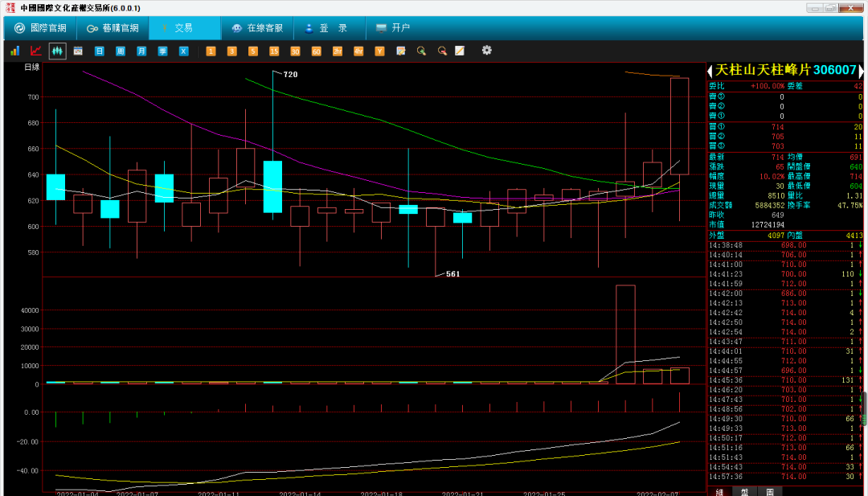Select the trade row at 14:38:48
Image resolution: width=868 pixels, height=496 pixels.
tap(785, 245)
